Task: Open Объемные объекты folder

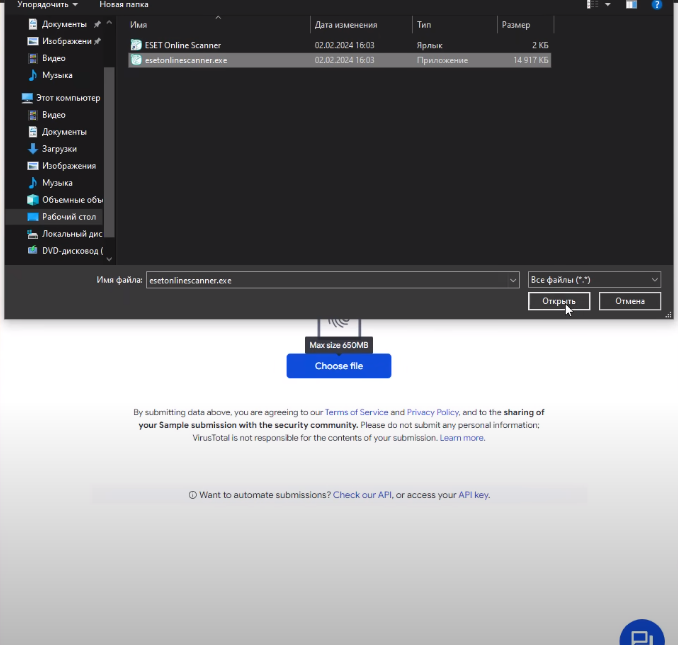Action: [65, 200]
